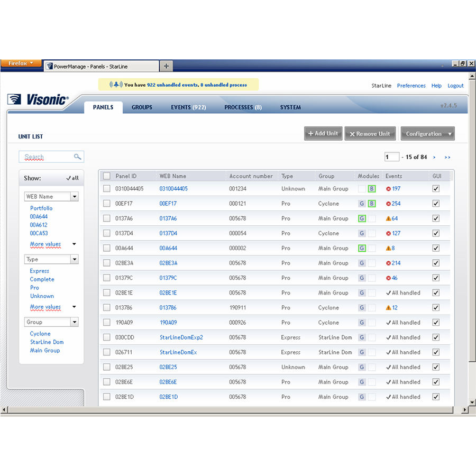Toggle select-all checkbox in table header
The image size is (476, 476).
(x=106, y=176)
